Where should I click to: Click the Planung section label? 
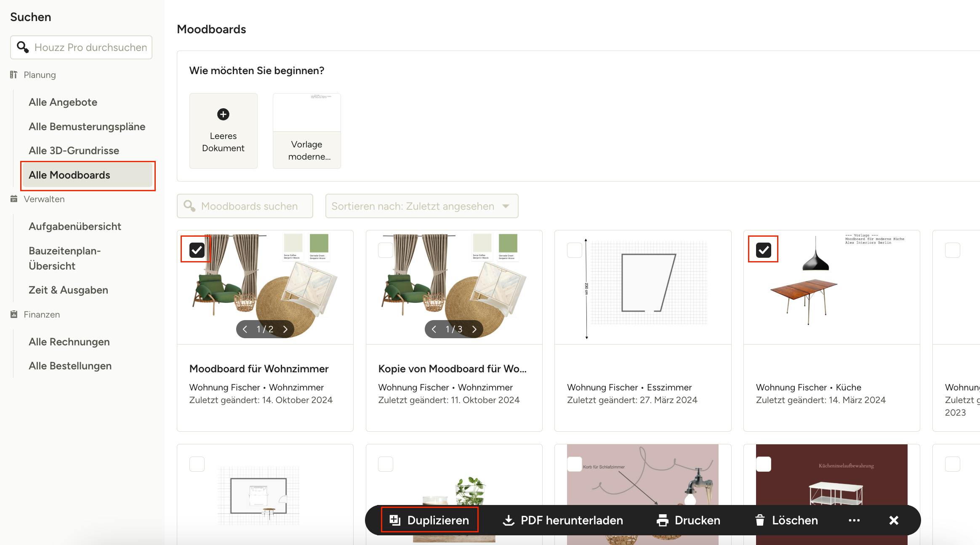tap(40, 75)
